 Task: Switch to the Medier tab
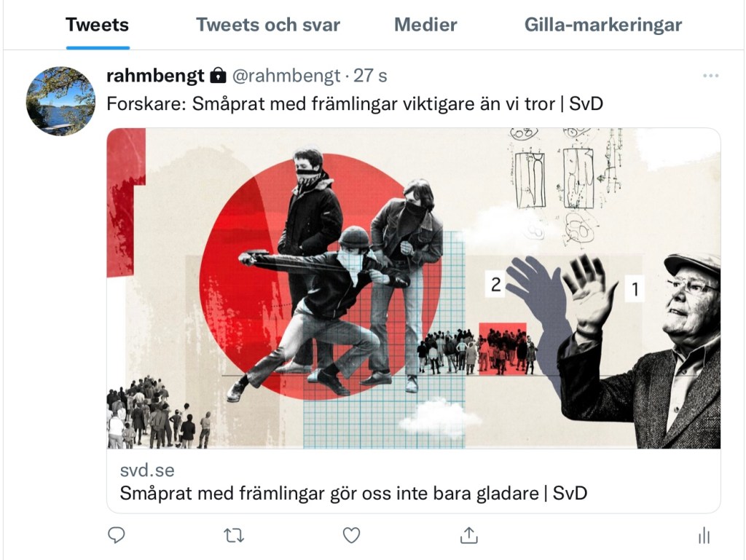point(425,25)
